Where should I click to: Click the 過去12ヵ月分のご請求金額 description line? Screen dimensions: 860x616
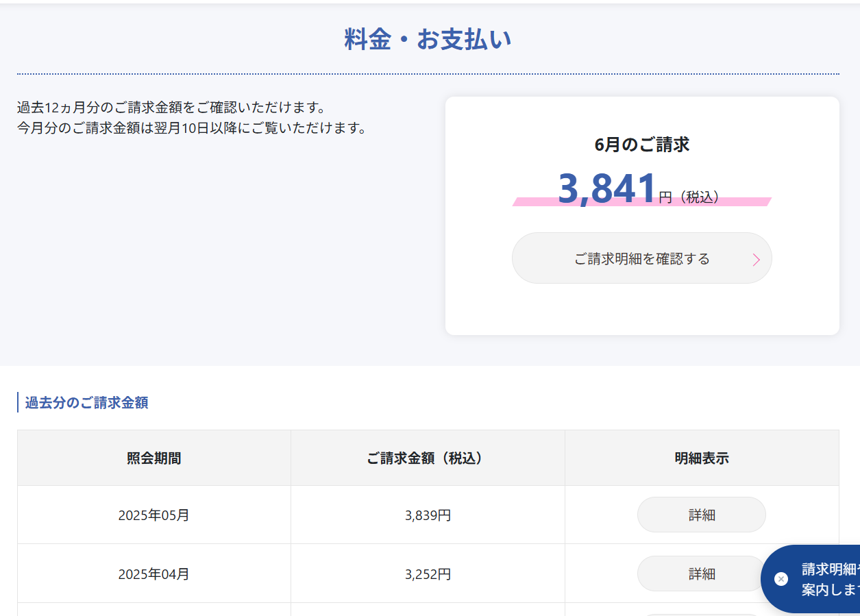tap(171, 108)
